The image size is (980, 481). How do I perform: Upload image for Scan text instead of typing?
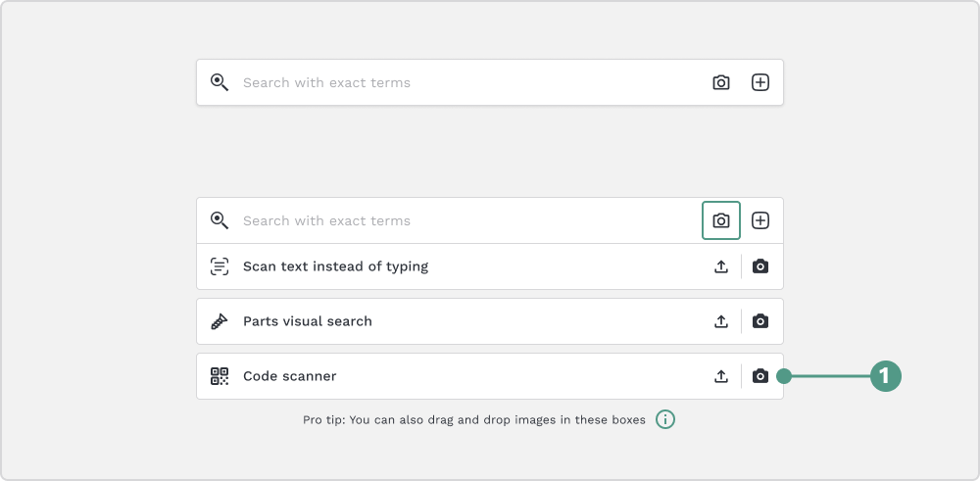721,266
